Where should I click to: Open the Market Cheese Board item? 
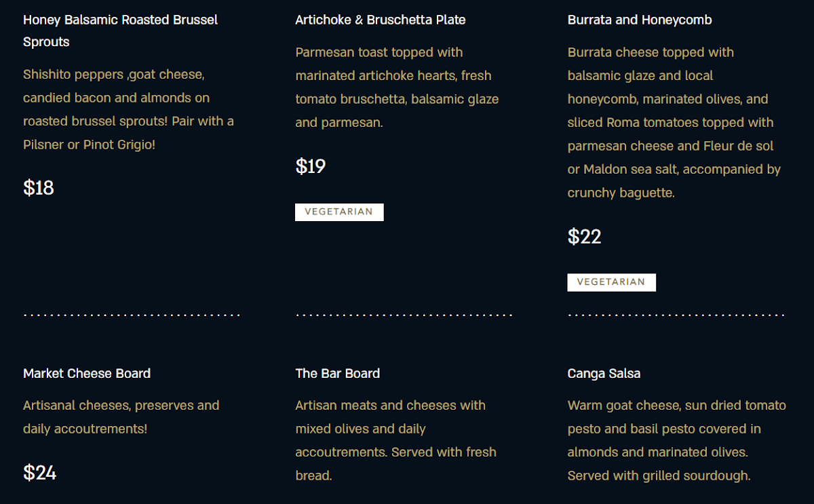pyautogui.click(x=87, y=374)
